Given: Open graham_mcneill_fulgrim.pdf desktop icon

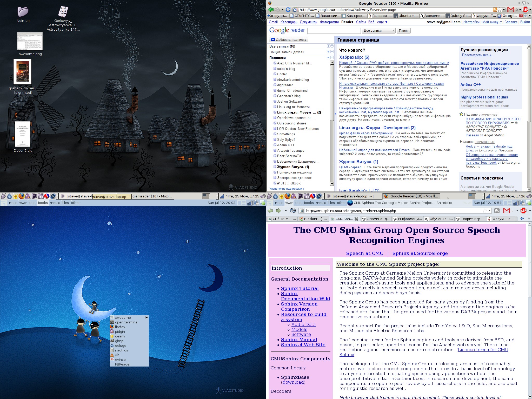Looking at the screenshot, I should pyautogui.click(x=23, y=72).
